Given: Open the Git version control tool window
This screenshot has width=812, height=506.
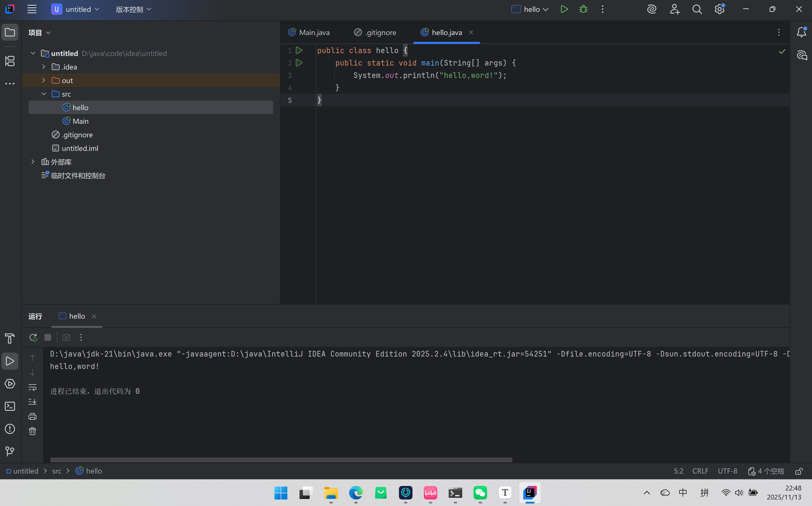Looking at the screenshot, I should click(x=10, y=451).
